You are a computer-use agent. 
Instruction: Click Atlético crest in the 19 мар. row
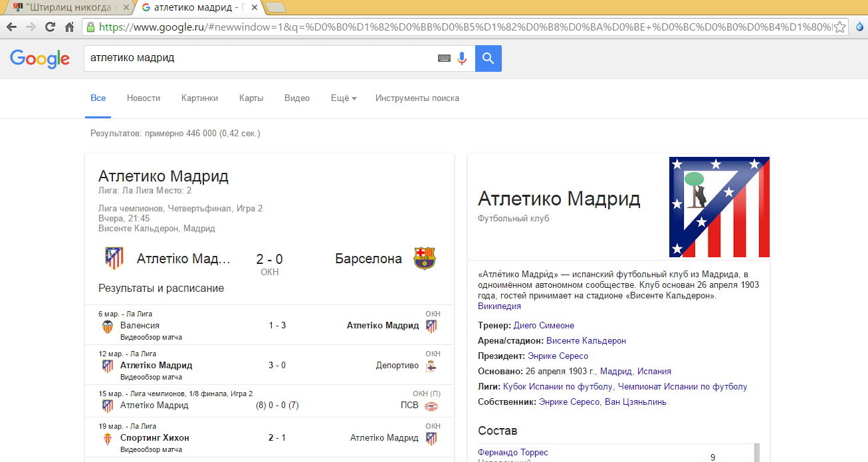pos(431,438)
